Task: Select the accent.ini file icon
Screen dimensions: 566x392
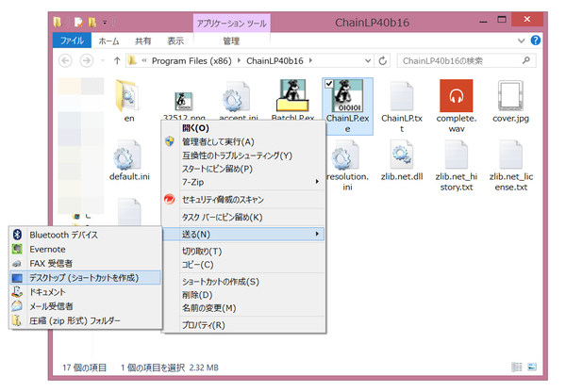Action: point(238,97)
